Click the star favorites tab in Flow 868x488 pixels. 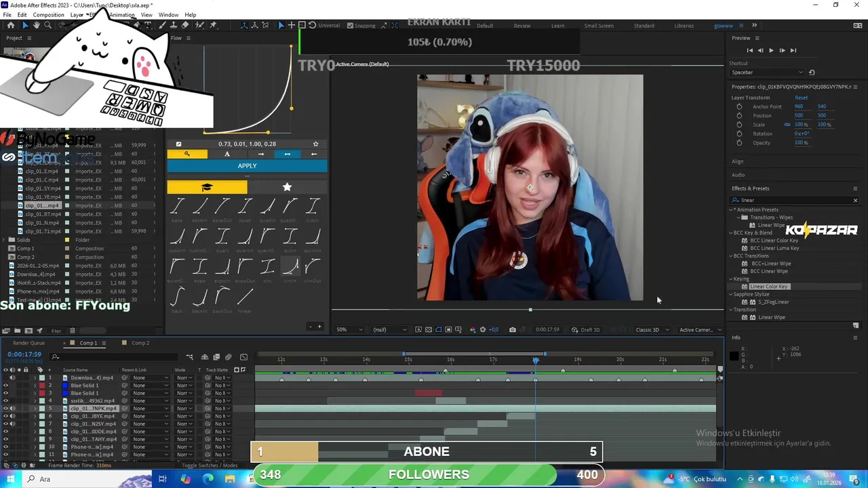[x=287, y=187]
